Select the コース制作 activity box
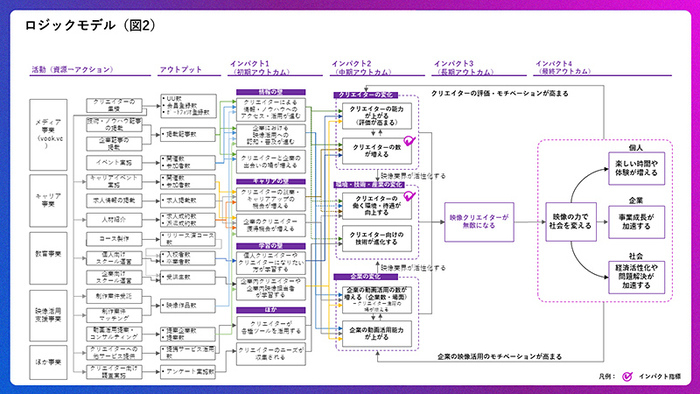700x394 pixels. [114, 239]
